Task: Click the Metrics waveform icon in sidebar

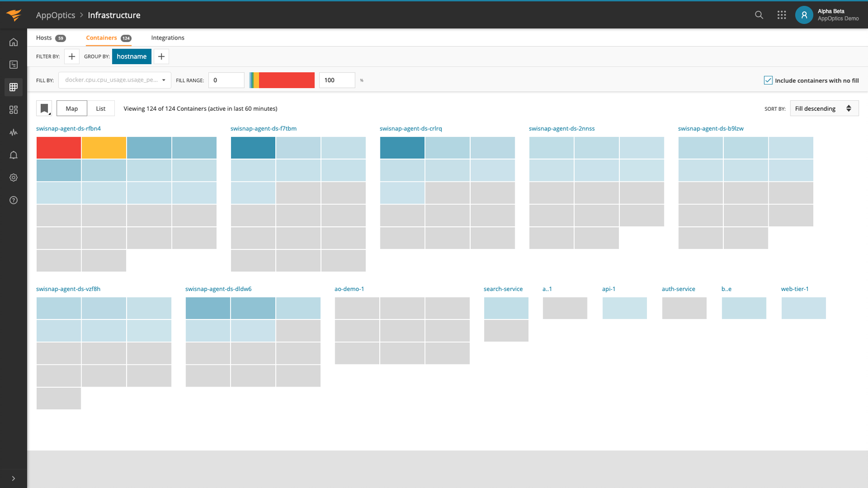Action: tap(13, 132)
